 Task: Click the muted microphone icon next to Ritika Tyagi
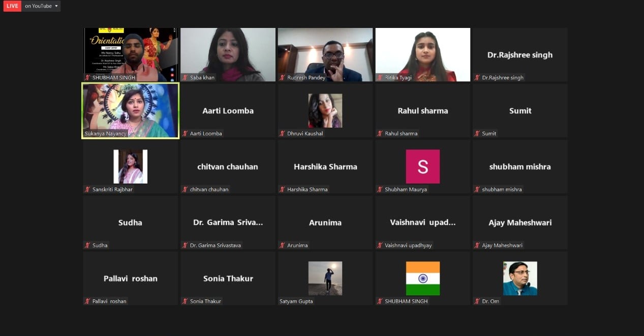[x=380, y=78]
